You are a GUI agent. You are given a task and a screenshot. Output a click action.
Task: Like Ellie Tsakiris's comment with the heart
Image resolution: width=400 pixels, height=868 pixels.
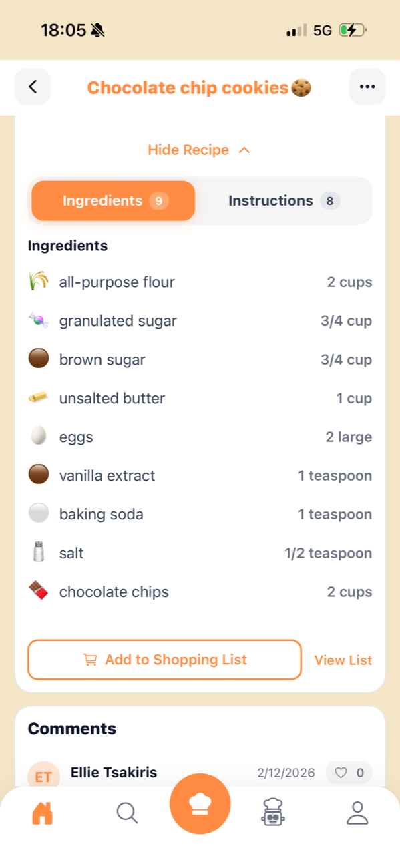[x=341, y=773]
